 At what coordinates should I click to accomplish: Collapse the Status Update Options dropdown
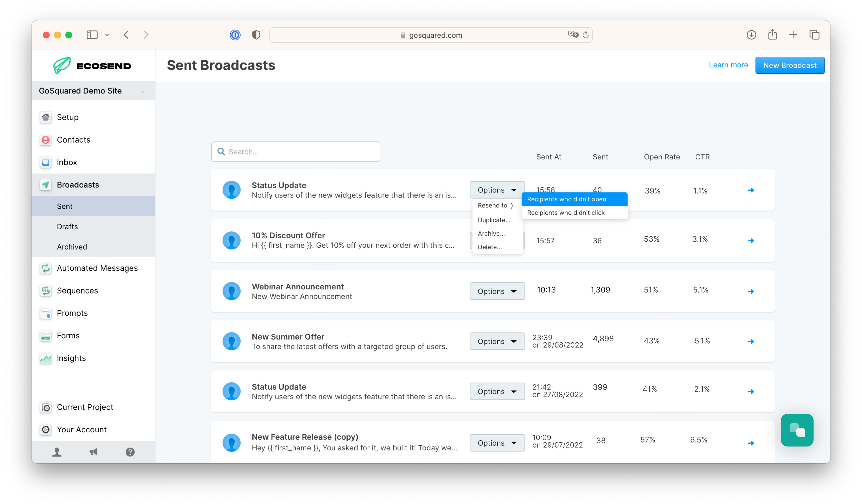click(497, 190)
